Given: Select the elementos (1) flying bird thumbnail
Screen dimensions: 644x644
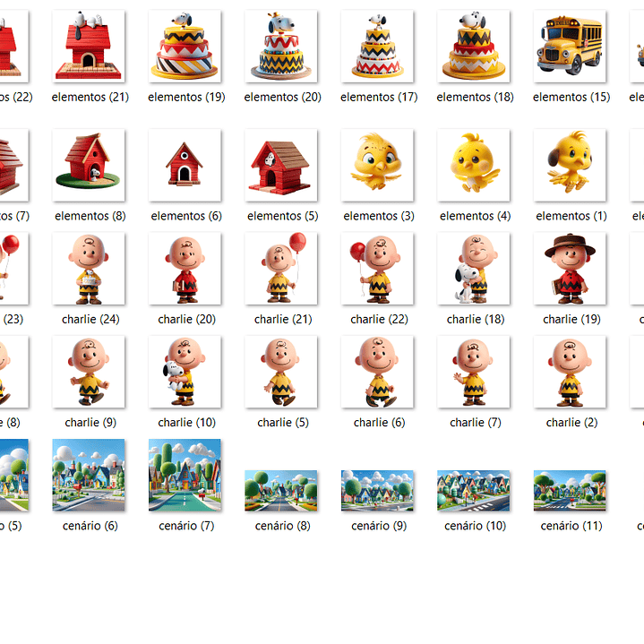Looking at the screenshot, I should 570,166.
